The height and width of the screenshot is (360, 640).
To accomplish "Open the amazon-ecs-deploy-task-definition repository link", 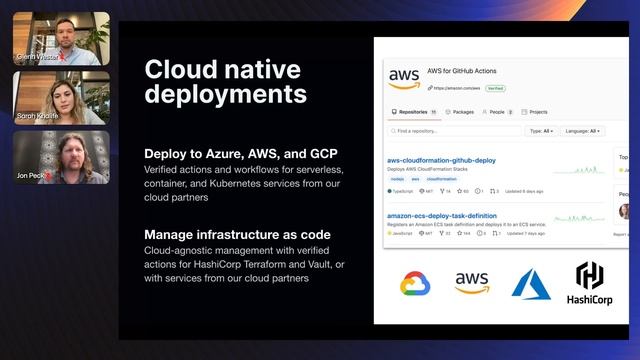I will pyautogui.click(x=442, y=216).
